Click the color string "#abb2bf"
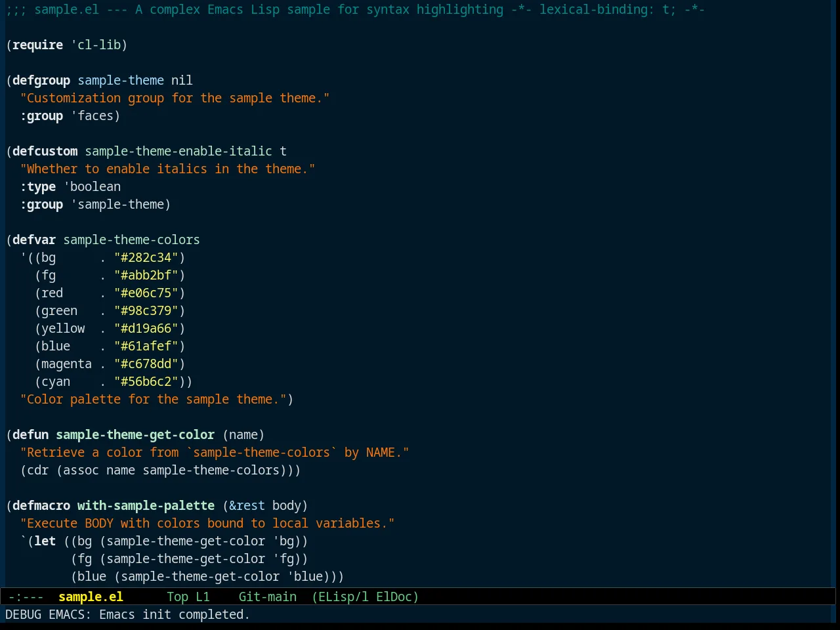 [x=146, y=275]
